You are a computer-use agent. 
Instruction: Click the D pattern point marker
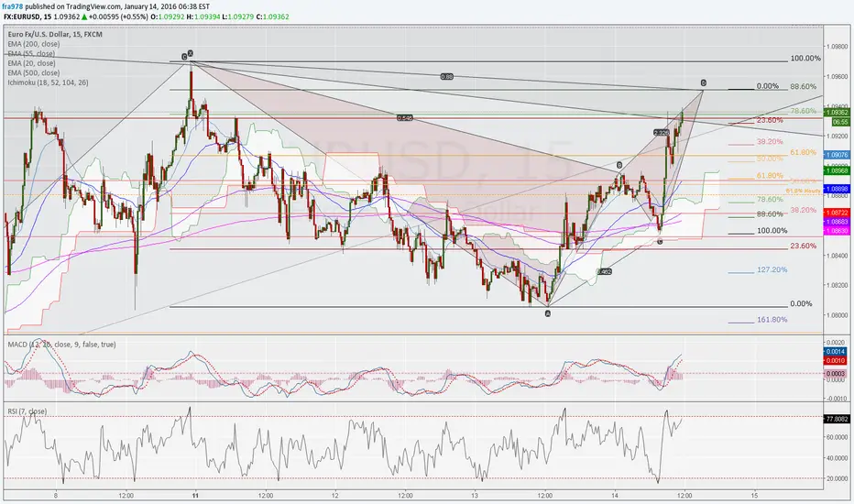pyautogui.click(x=704, y=82)
